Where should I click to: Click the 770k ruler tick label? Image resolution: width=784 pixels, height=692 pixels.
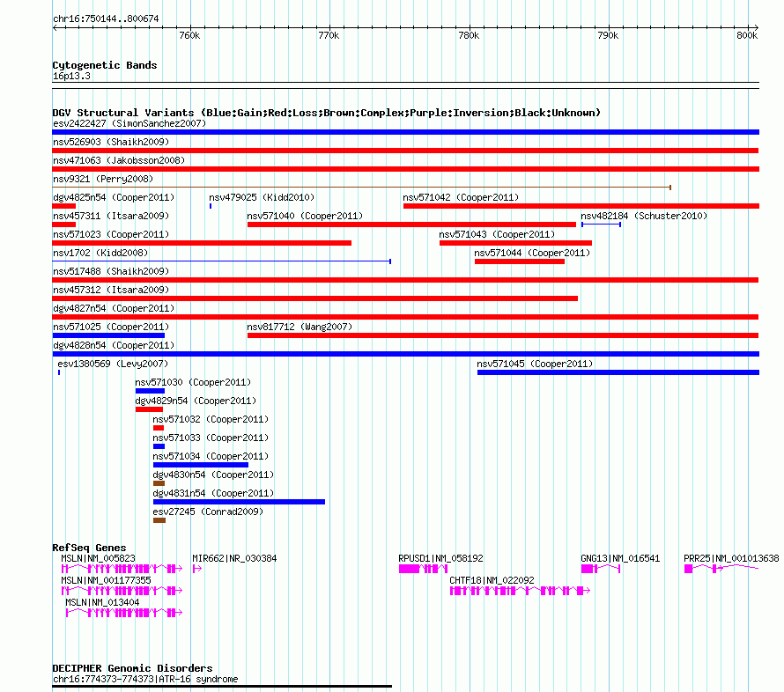(329, 35)
